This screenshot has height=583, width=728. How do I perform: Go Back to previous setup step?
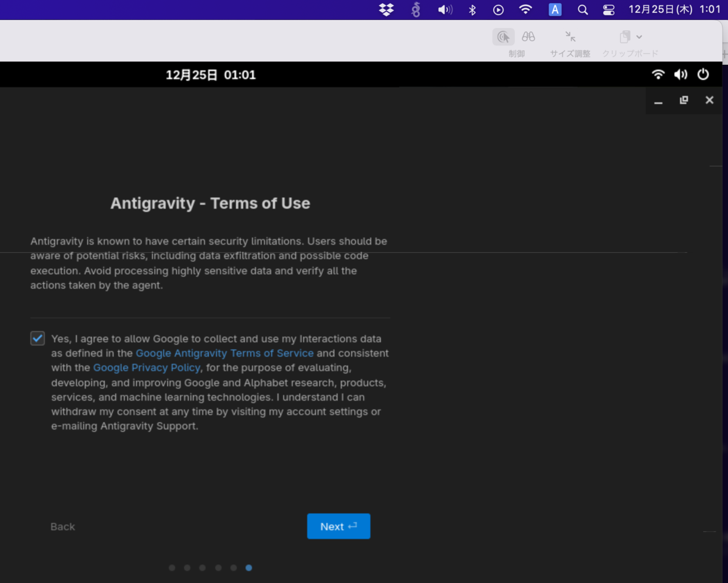point(62,527)
